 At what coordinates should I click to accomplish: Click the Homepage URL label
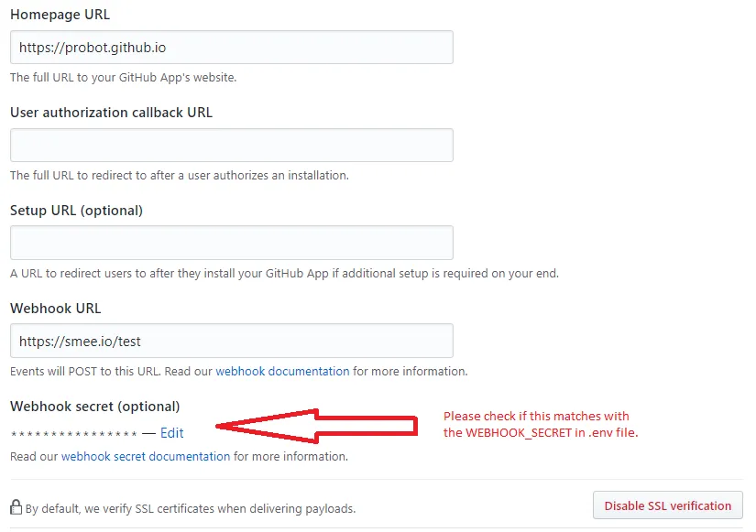[x=60, y=16]
